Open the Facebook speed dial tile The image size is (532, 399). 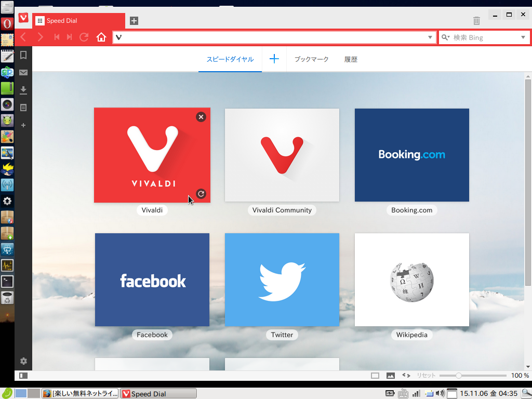[152, 280]
